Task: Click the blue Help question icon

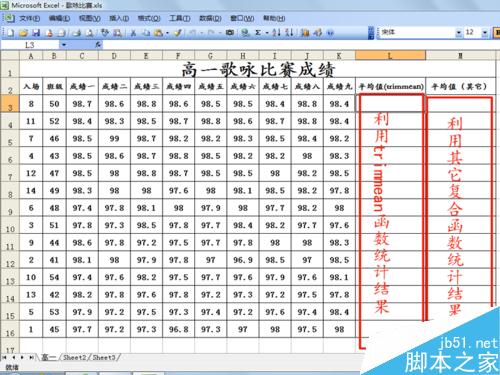Action: pos(330,33)
